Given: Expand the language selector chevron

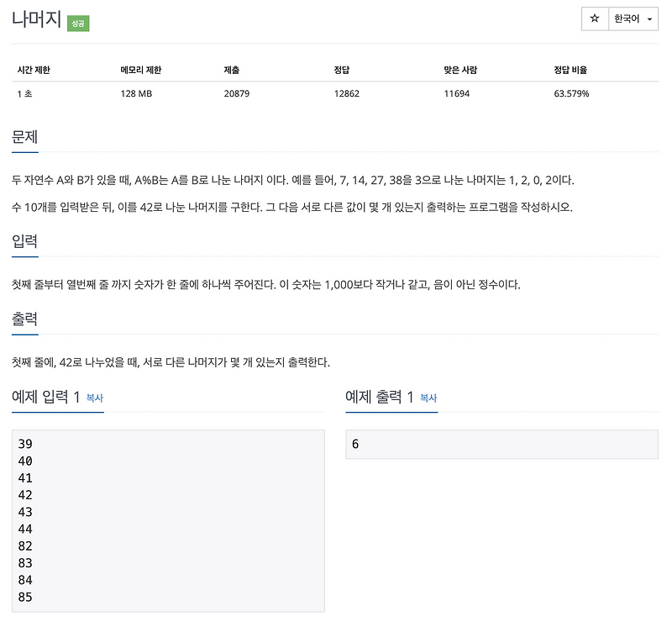Looking at the screenshot, I should click(x=648, y=18).
